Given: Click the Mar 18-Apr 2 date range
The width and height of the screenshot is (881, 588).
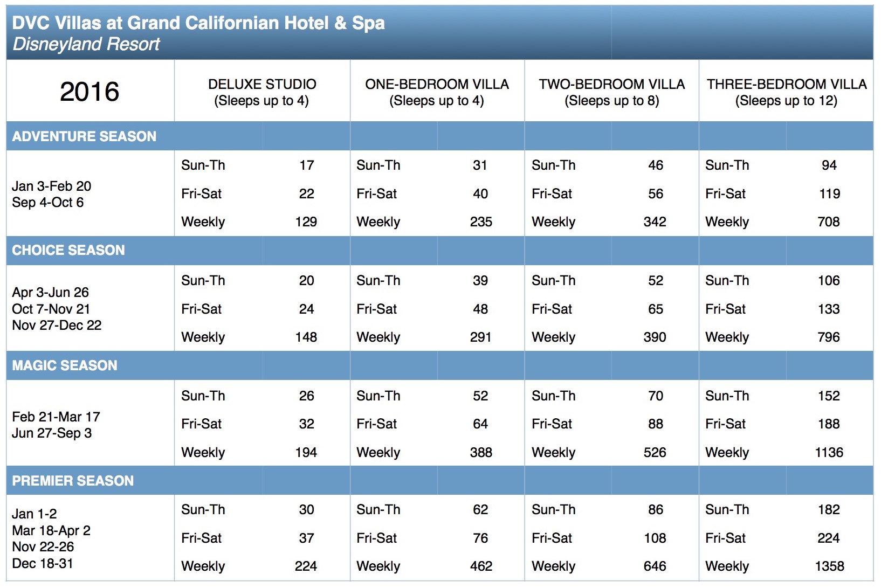Looking at the screenshot, I should (x=51, y=530).
